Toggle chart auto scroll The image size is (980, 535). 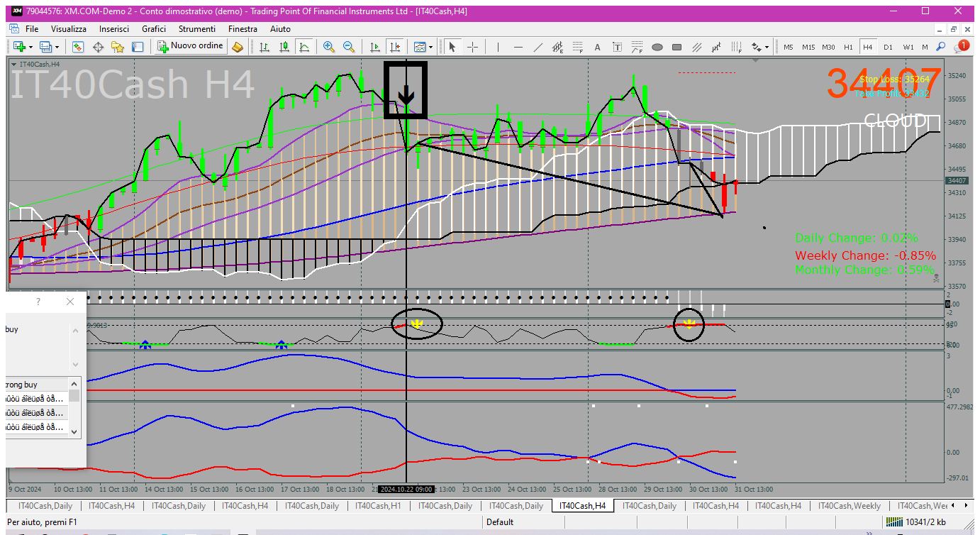(x=375, y=47)
